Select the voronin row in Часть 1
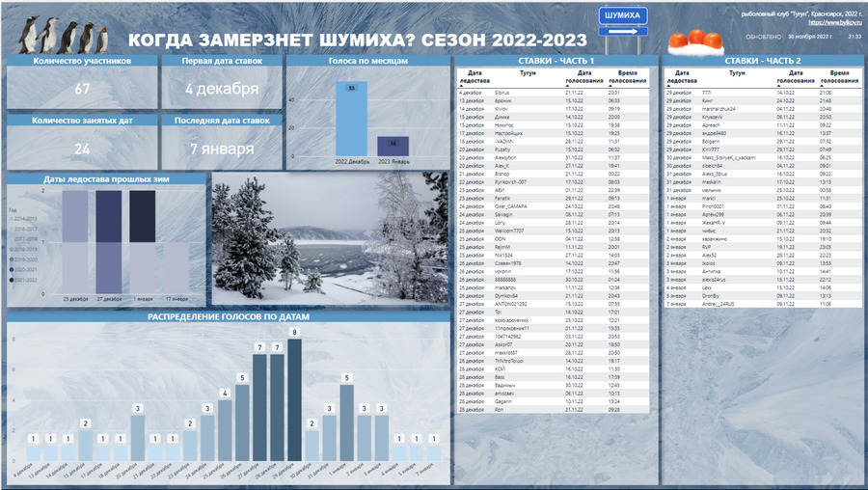This screenshot has width=868, height=490. [x=553, y=271]
